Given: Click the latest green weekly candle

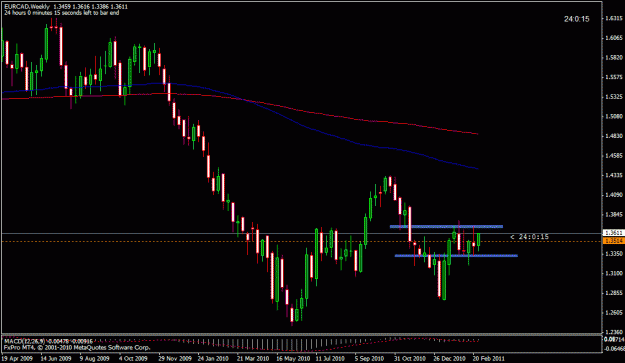Looking at the screenshot, I should tap(478, 239).
